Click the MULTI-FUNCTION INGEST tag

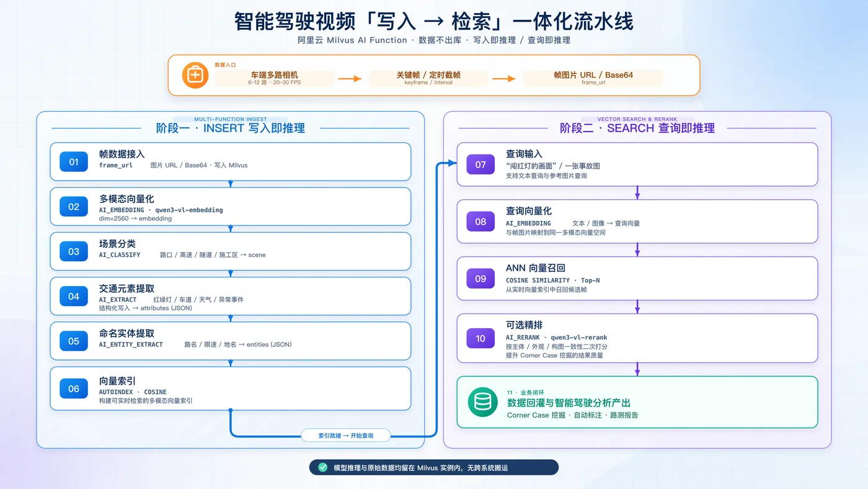231,119
